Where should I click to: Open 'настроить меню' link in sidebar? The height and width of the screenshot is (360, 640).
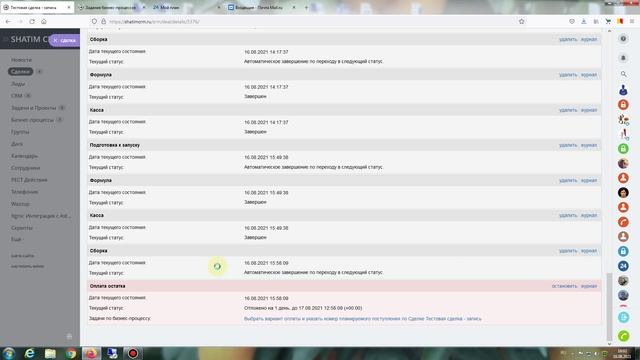click(x=27, y=266)
